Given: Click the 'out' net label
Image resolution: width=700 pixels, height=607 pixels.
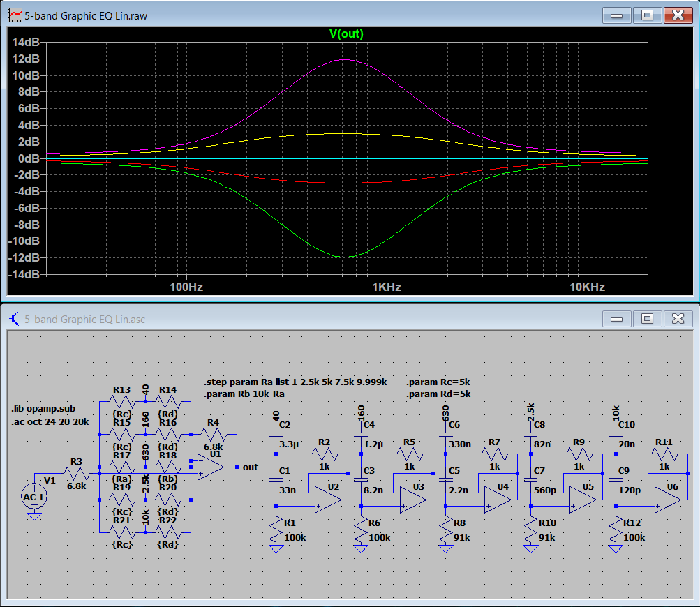Looking at the screenshot, I should point(251,467).
